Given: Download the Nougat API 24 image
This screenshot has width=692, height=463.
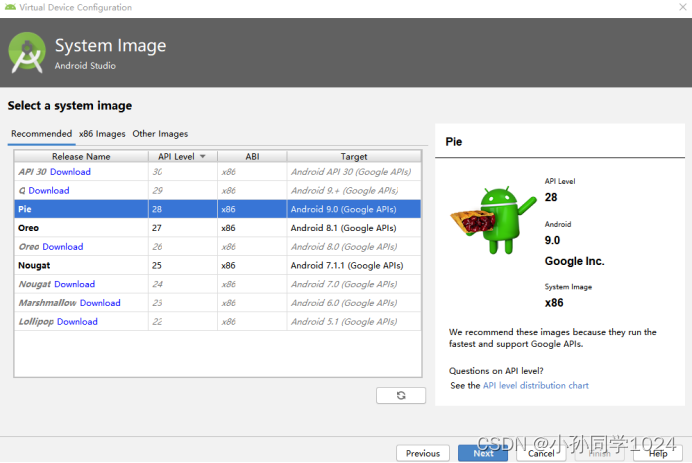Looking at the screenshot, I should (x=74, y=284).
